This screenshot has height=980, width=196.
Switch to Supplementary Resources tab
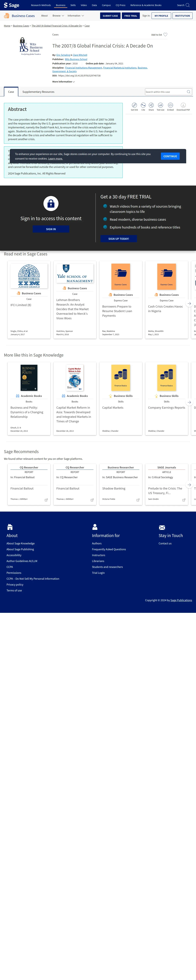pyautogui.click(x=38, y=92)
